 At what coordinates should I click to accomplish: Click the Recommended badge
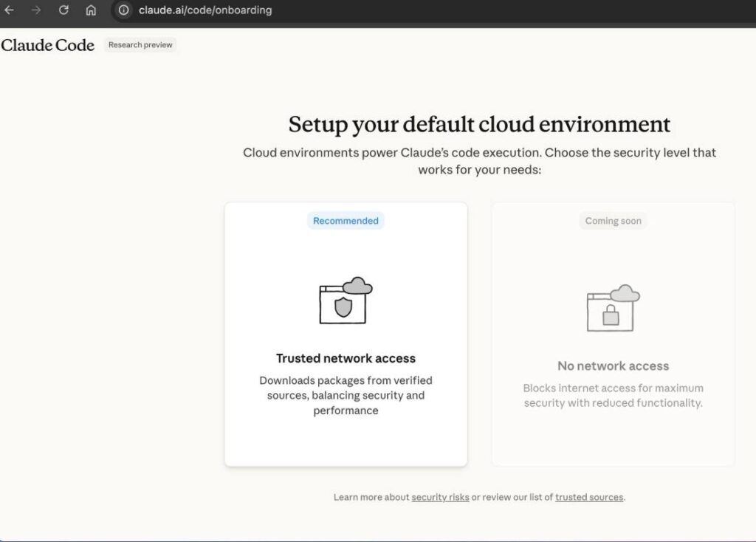click(x=345, y=220)
